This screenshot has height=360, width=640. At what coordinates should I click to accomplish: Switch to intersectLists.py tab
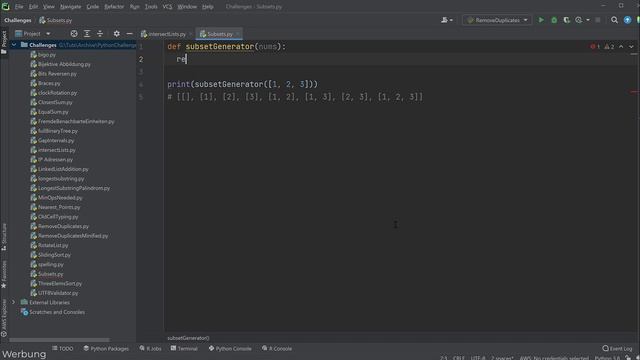point(167,34)
